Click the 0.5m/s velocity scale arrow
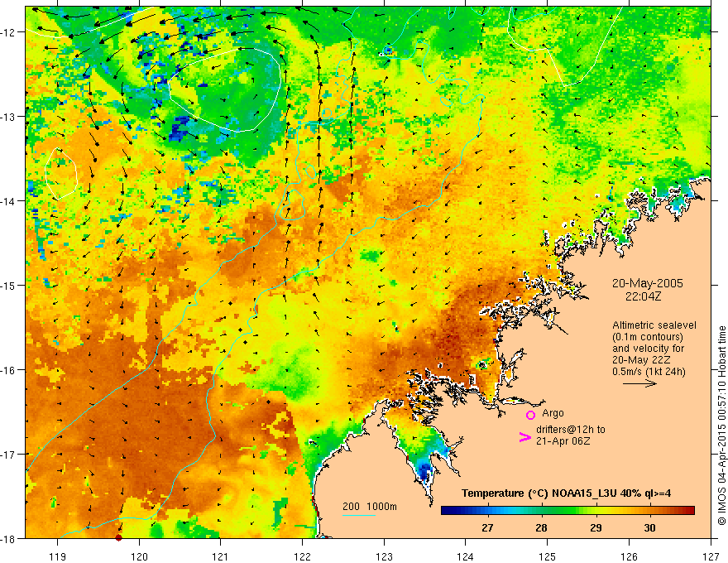Screen dimensions: 728x563 pos(639,383)
